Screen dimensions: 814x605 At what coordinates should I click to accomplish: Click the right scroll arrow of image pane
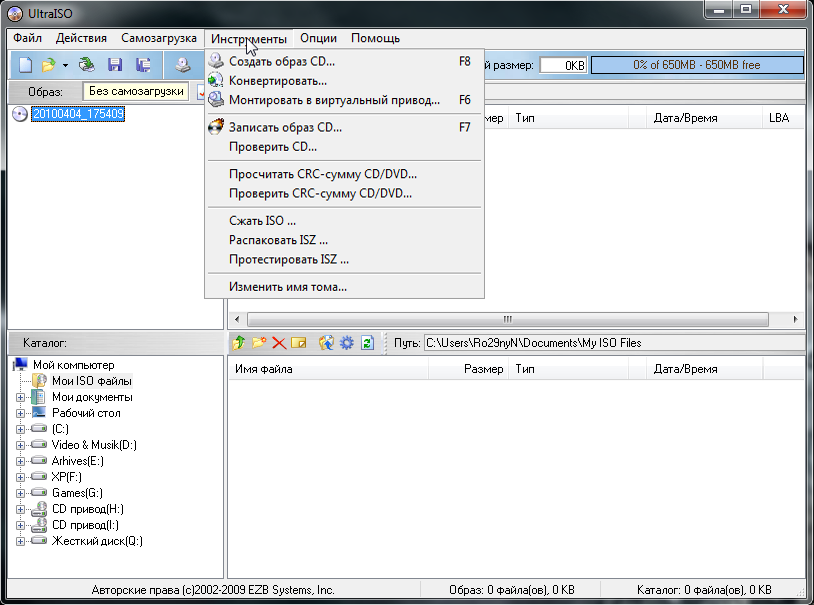(x=795, y=319)
